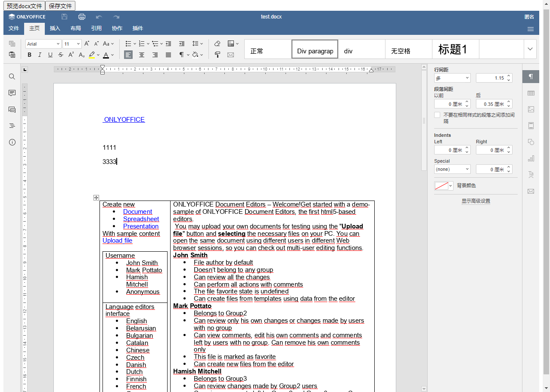The width and height of the screenshot is (550, 392).
Task: Click the 保存文件 button
Action: click(60, 6)
